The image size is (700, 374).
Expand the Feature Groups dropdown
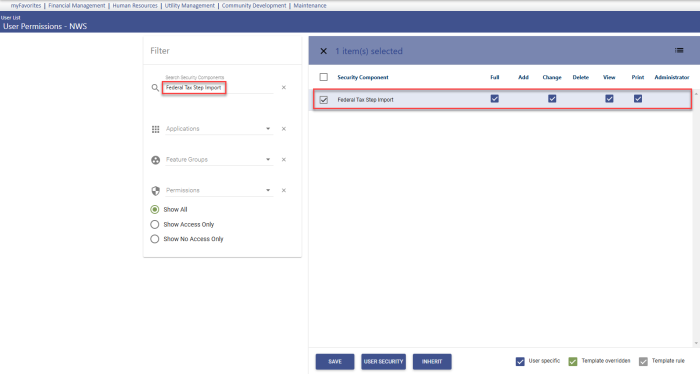pos(268,159)
